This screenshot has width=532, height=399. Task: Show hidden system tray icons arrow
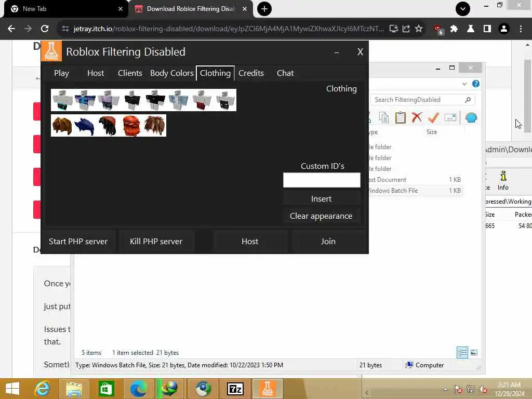coord(445,389)
